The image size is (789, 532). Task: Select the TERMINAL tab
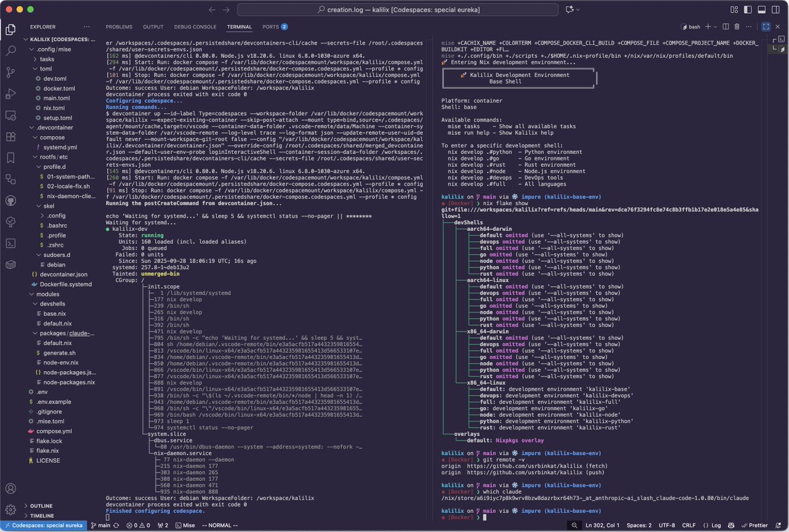coord(239,27)
